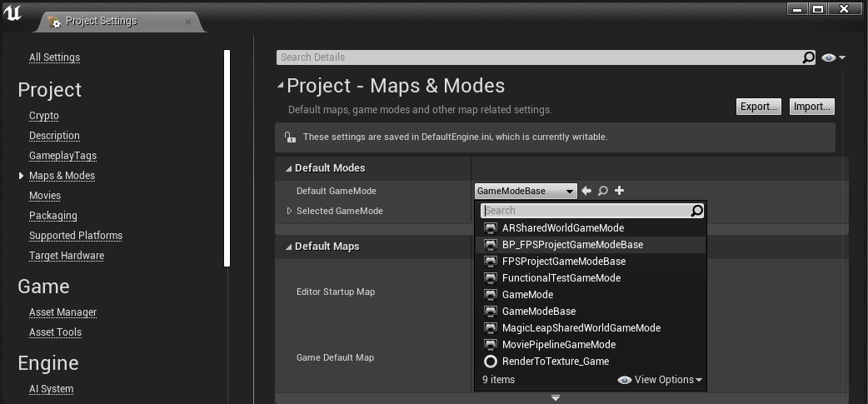868x404 pixels.
Task: Open the Description settings page
Action: [x=54, y=136]
